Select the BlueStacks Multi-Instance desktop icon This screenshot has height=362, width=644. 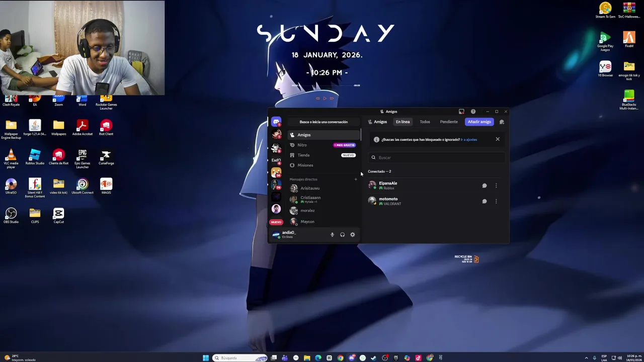pyautogui.click(x=629, y=100)
